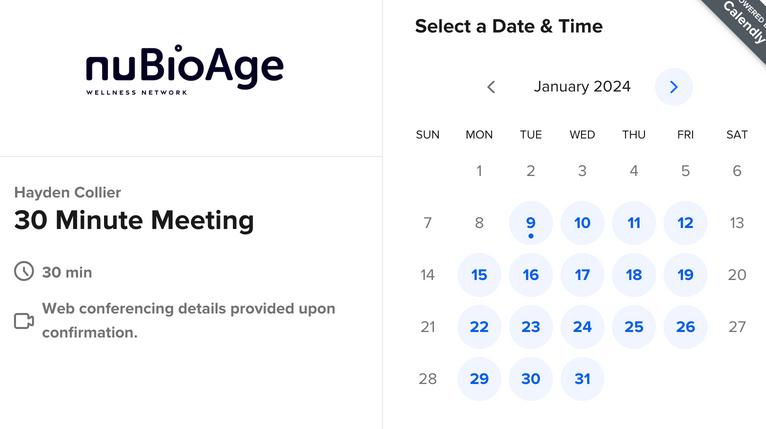The width and height of the screenshot is (766, 429).
Task: Choose Thursday January 18
Action: [x=633, y=275]
